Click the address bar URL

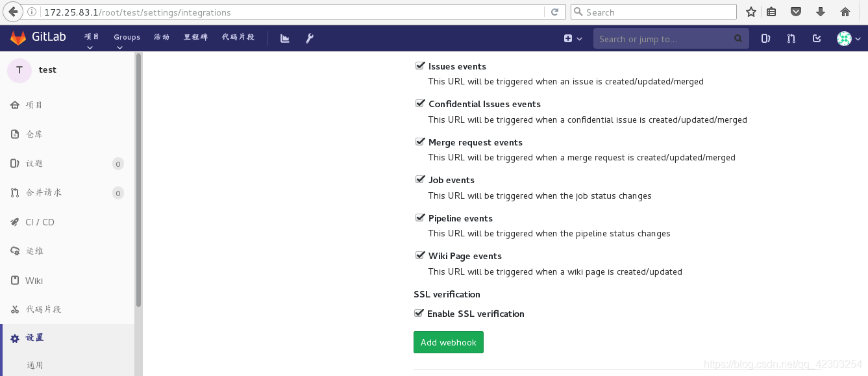pyautogui.click(x=136, y=12)
